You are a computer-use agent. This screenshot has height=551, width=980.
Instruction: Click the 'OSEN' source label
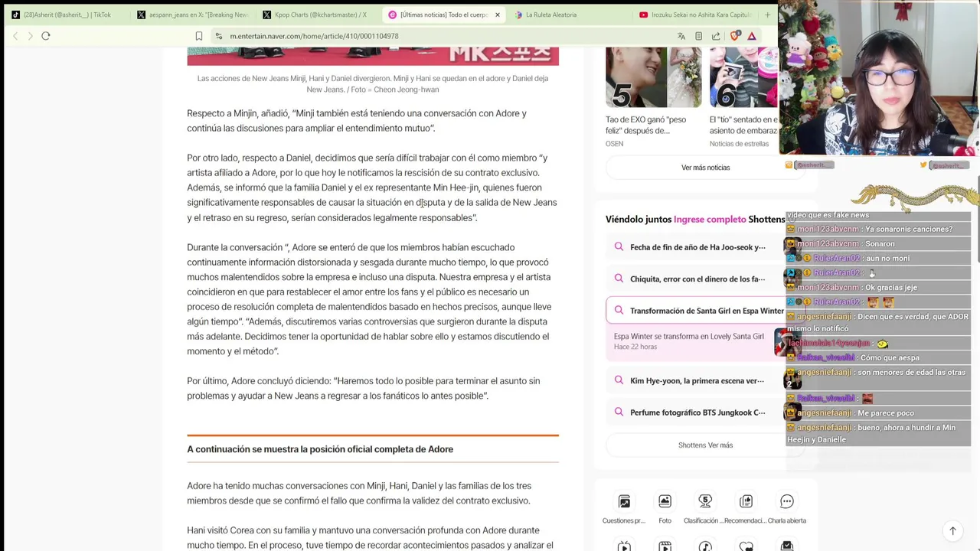pyautogui.click(x=614, y=144)
